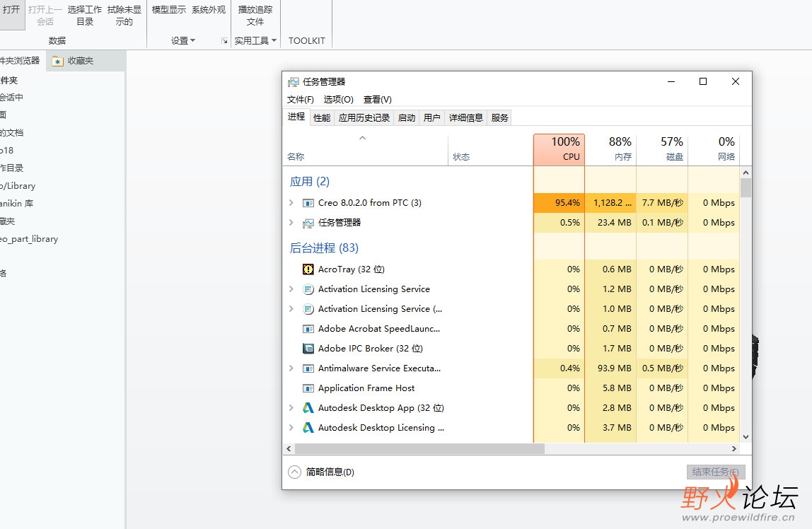Viewport: 812px width, 529px height.
Task: Expand the Creo 8.0.2.0 from PTC process
Action: [291, 203]
